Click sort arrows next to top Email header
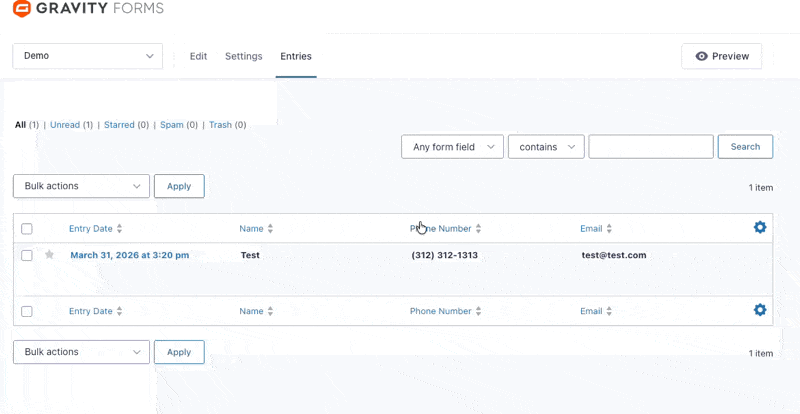 click(609, 229)
